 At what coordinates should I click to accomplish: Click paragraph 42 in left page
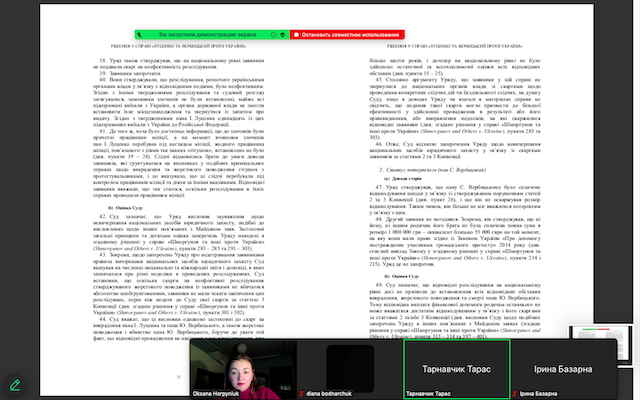click(178, 232)
